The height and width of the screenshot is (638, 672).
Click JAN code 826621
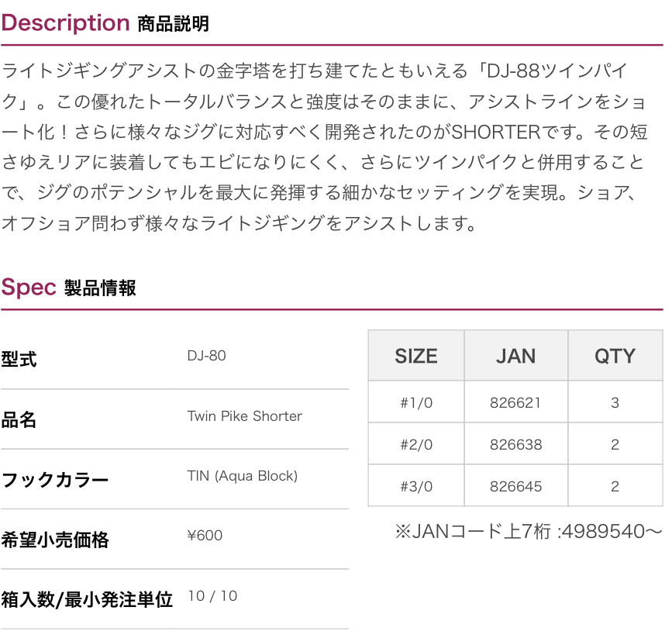click(515, 402)
